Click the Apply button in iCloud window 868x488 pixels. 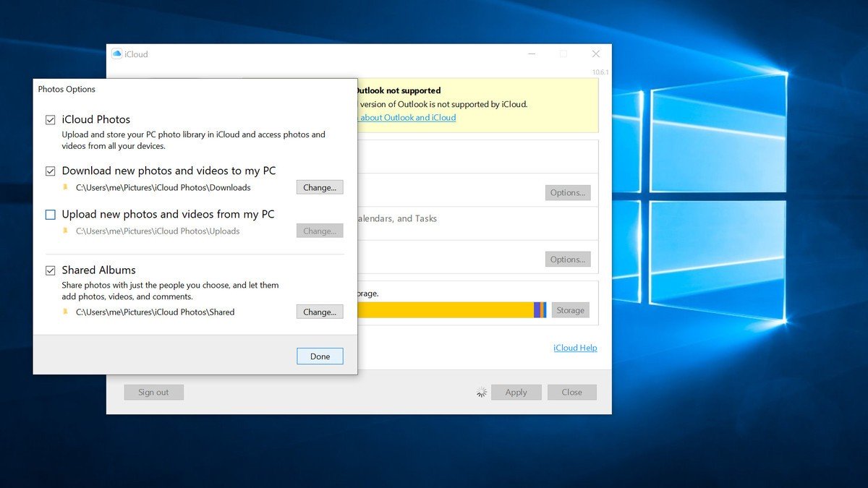516,392
